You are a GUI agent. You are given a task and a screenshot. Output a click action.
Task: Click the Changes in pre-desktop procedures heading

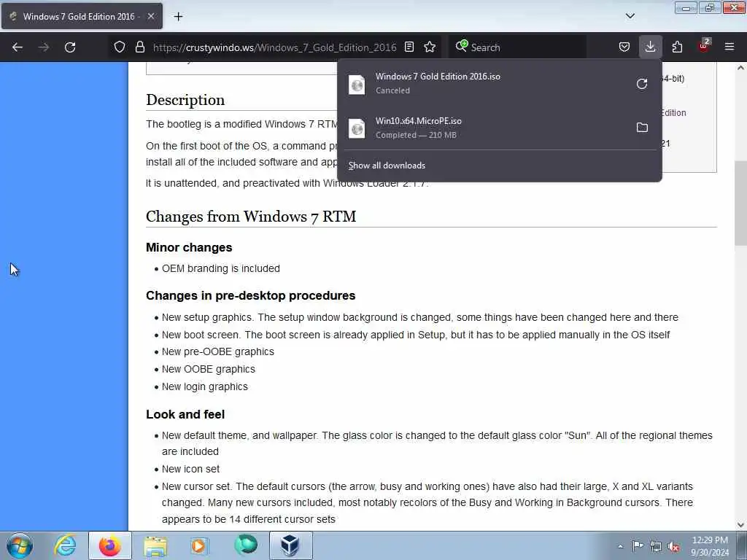coord(251,296)
